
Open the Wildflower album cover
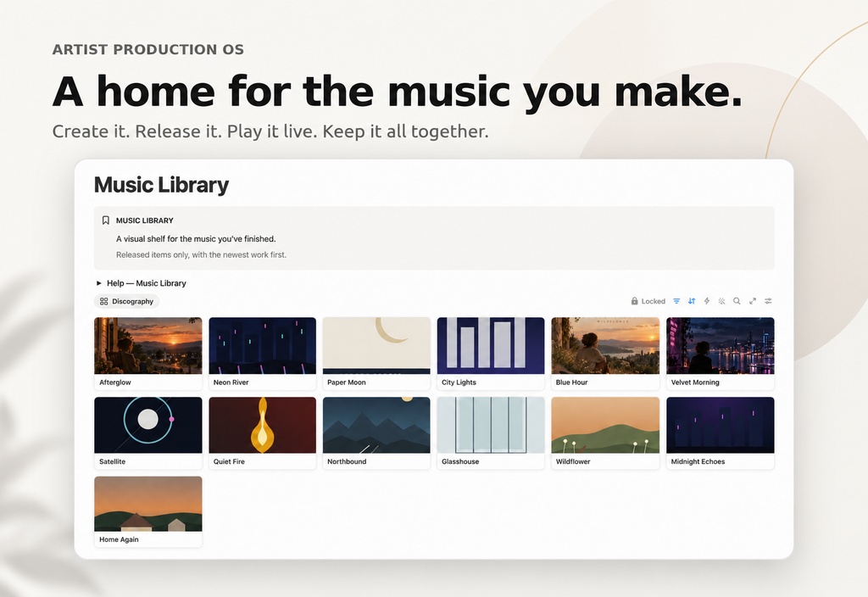point(605,425)
